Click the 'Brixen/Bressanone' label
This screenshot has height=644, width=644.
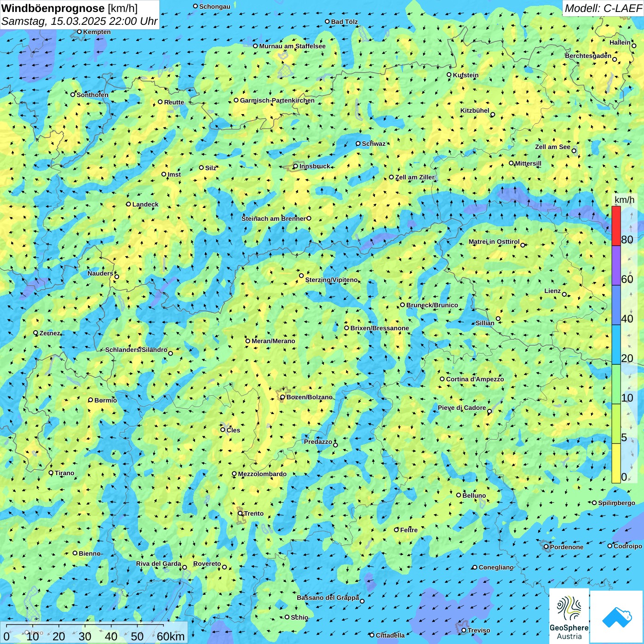pos(379,328)
